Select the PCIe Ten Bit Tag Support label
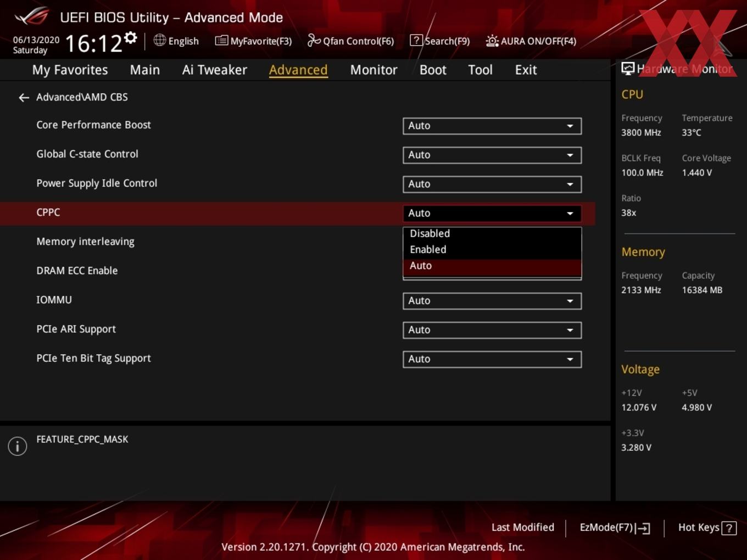Image resolution: width=747 pixels, height=560 pixels. click(x=93, y=358)
